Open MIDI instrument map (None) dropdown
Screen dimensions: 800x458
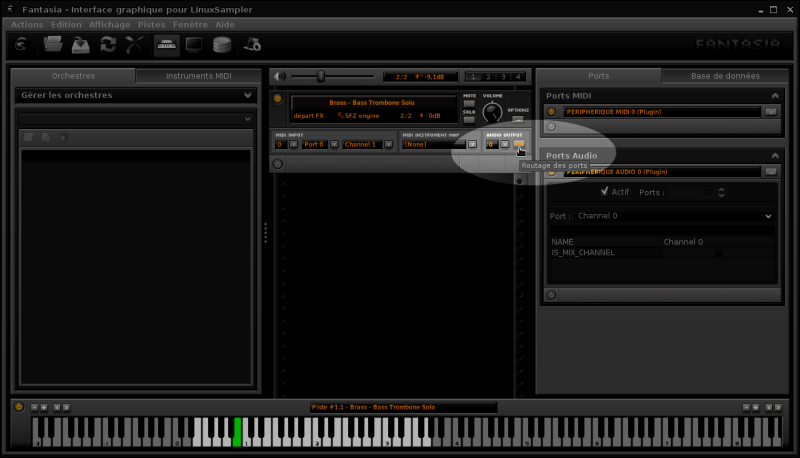point(472,144)
